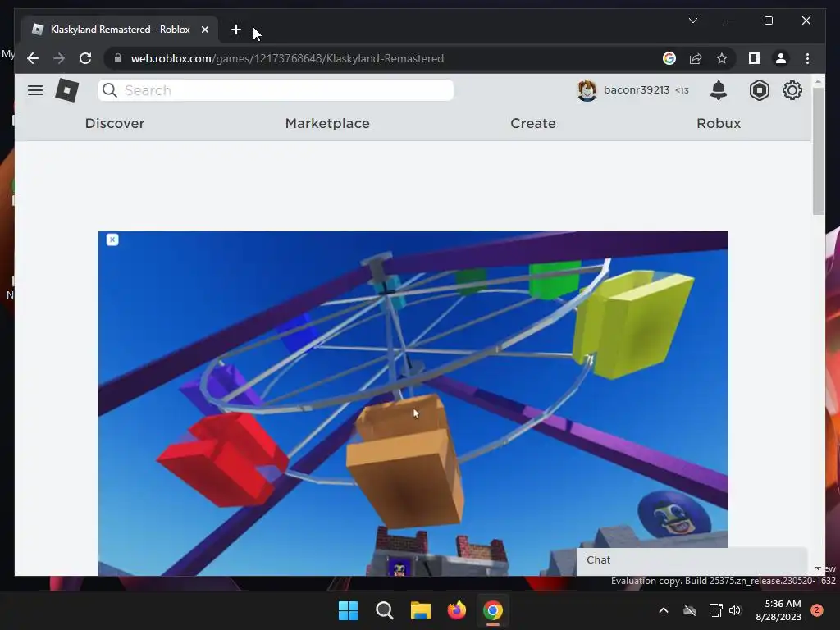The width and height of the screenshot is (840, 630).
Task: Open Windows taskbar search
Action: tap(384, 610)
